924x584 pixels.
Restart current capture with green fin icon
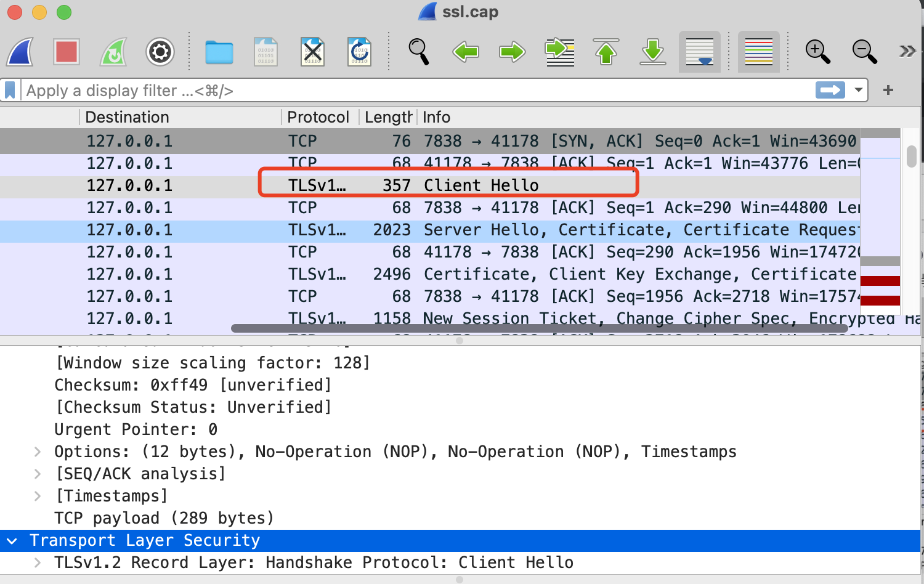tap(113, 52)
